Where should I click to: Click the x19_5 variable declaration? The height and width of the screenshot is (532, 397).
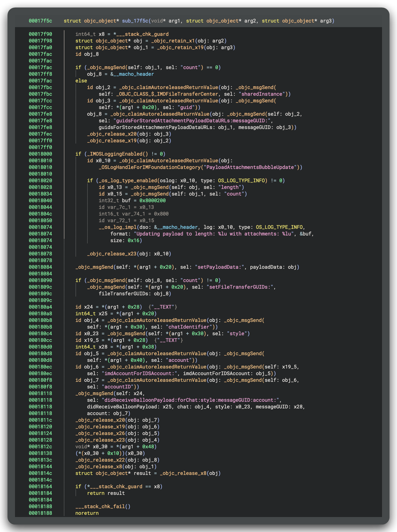coord(91,340)
